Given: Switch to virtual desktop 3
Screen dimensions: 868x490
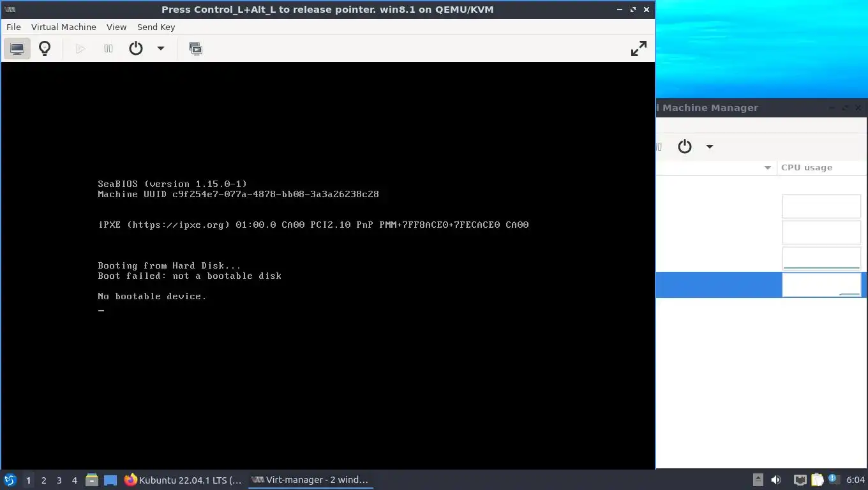Looking at the screenshot, I should click(x=59, y=480).
